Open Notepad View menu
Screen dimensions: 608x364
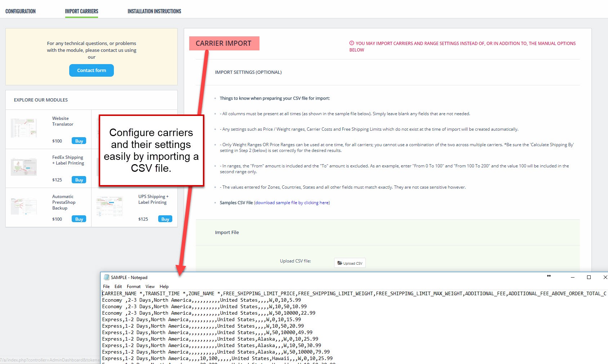pos(150,287)
